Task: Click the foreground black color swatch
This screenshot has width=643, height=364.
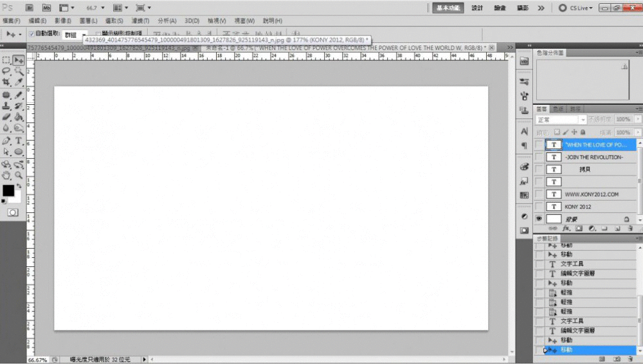Action: coord(8,190)
